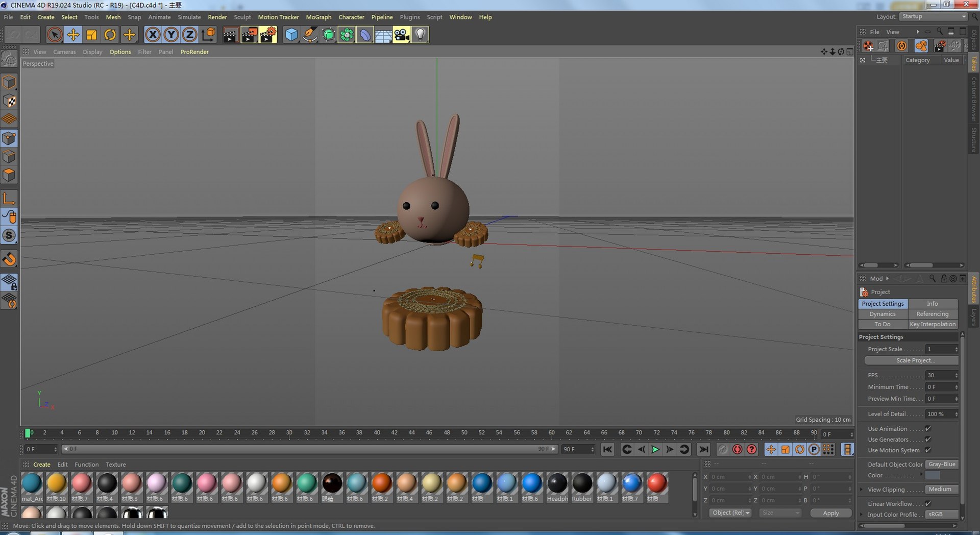Open Layout Startup dropdown

[934, 16]
